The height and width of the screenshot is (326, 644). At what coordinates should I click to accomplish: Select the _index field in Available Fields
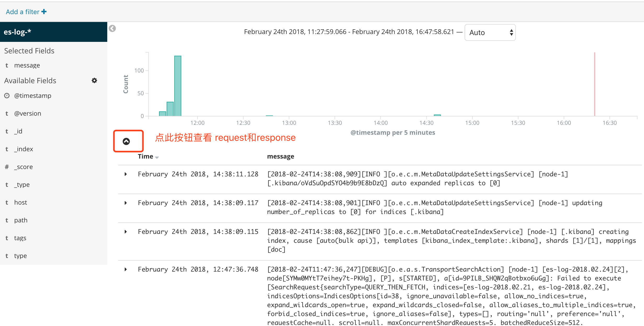coord(24,149)
